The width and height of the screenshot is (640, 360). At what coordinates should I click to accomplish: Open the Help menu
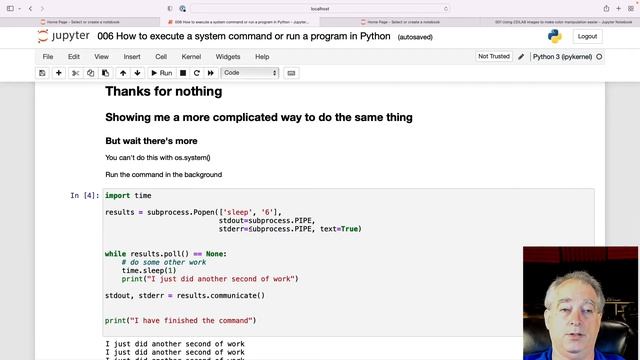point(262,57)
